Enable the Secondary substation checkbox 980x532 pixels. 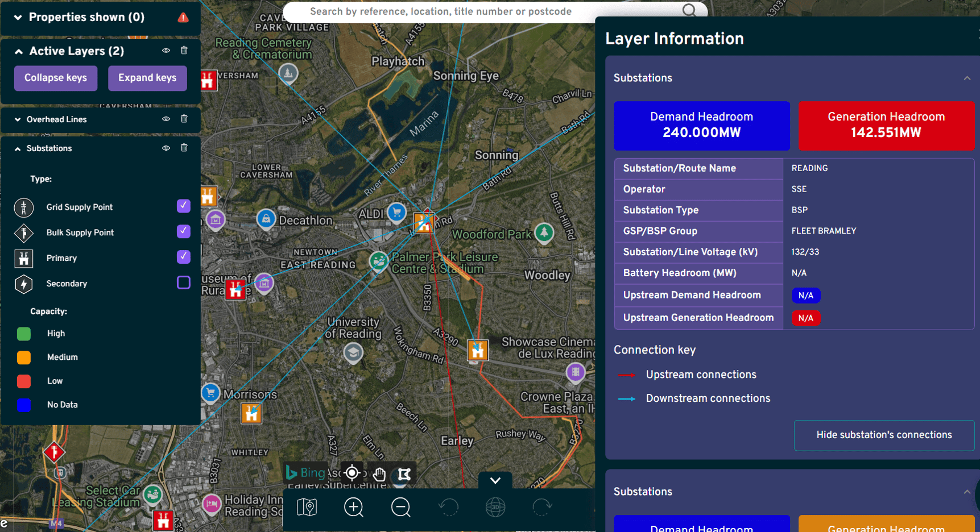[x=183, y=282]
